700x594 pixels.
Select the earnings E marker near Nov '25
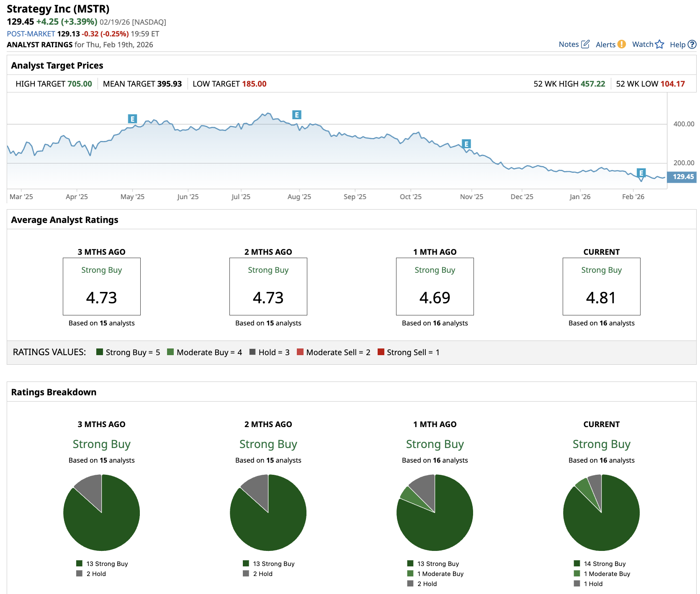tap(466, 144)
